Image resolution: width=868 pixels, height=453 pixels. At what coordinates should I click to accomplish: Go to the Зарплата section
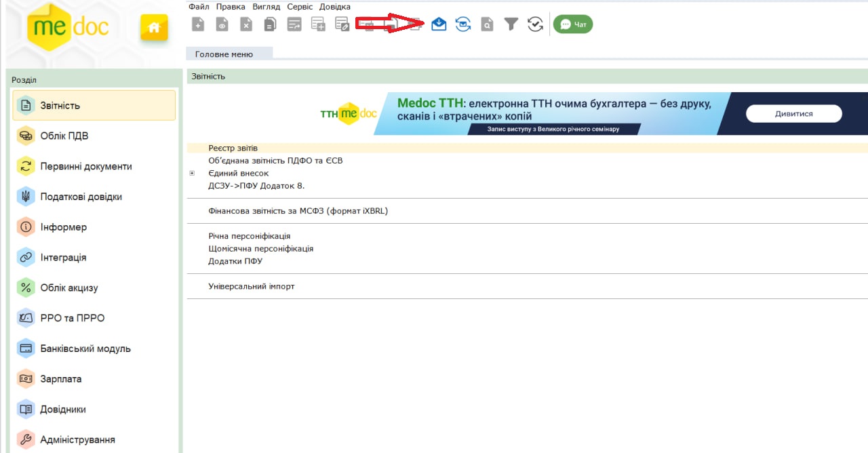coord(60,379)
